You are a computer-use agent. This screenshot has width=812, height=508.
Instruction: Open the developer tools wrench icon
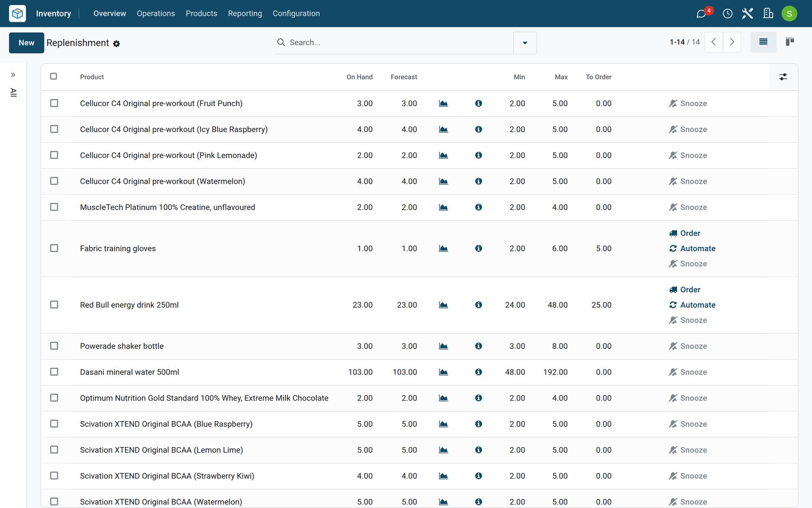(748, 14)
